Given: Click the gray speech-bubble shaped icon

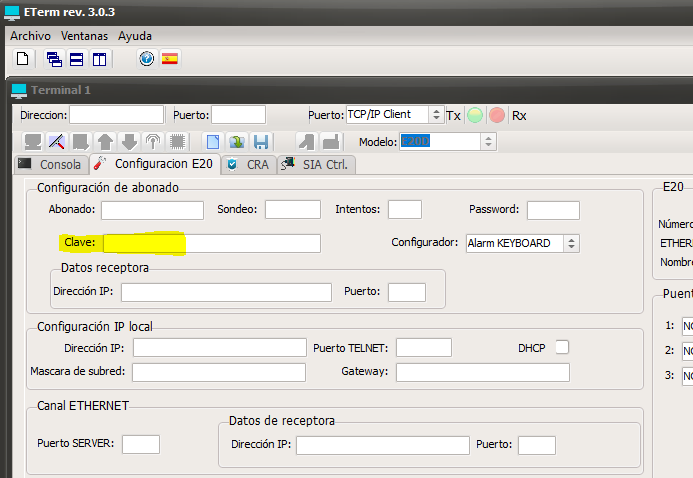Looking at the screenshot, I should (81, 142).
